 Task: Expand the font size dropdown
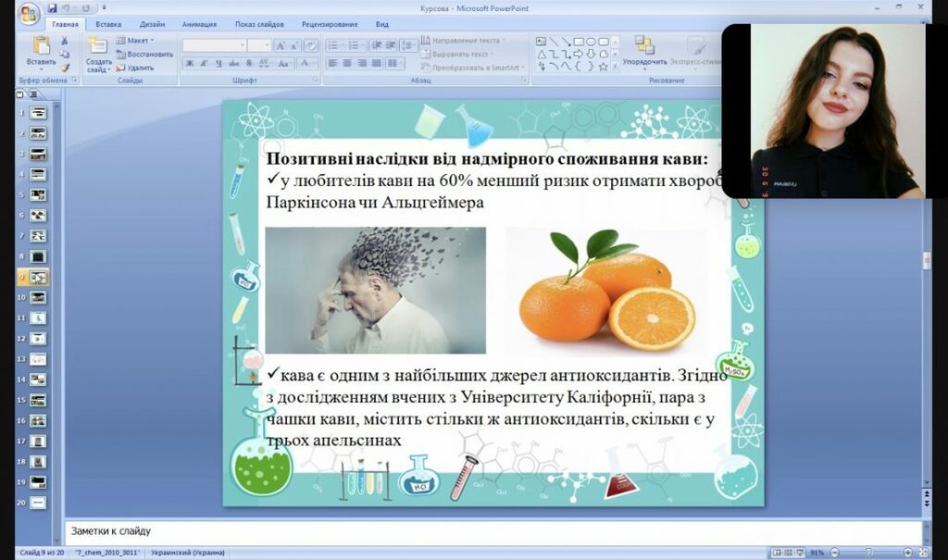[x=267, y=44]
